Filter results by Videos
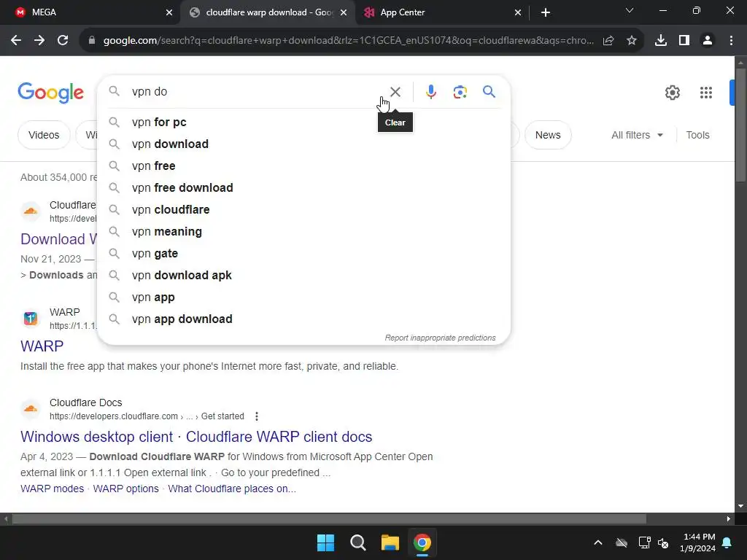 (44, 135)
